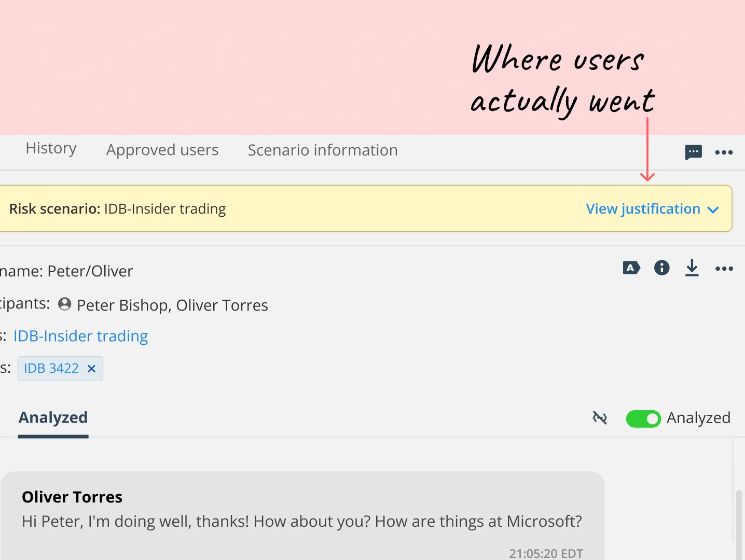Open the conversation info icon

tap(661, 268)
